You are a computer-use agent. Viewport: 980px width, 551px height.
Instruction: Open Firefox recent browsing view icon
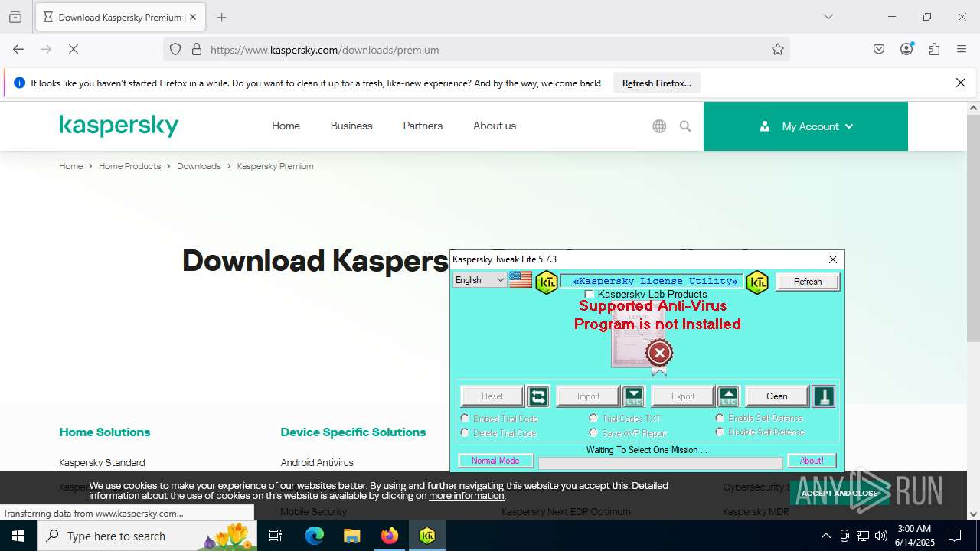pyautogui.click(x=15, y=17)
